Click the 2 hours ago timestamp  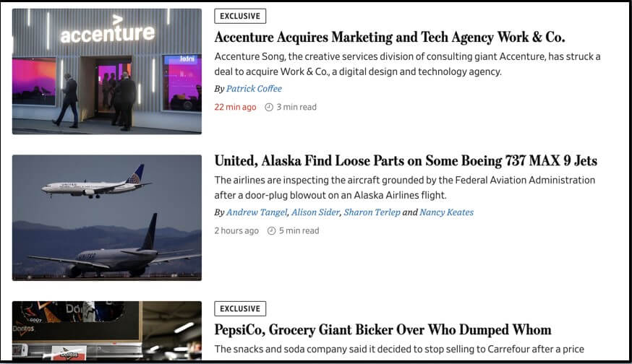pyautogui.click(x=236, y=231)
